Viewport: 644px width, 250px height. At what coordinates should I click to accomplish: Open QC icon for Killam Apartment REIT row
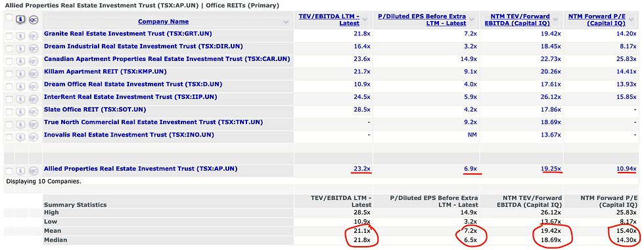[x=34, y=73]
